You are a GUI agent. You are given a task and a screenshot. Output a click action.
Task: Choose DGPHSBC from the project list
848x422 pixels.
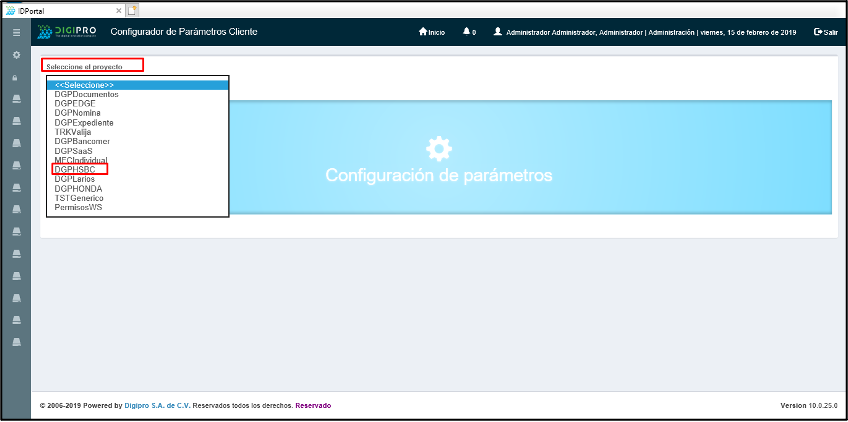[76, 169]
